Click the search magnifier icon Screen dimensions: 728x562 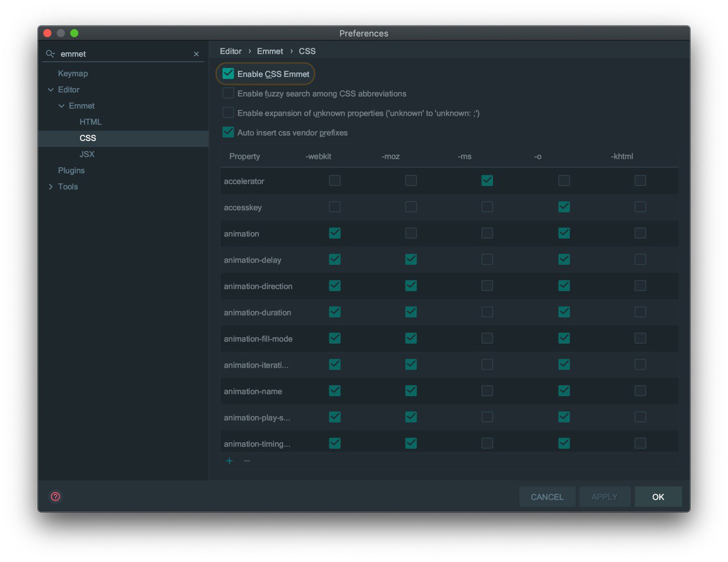point(50,53)
